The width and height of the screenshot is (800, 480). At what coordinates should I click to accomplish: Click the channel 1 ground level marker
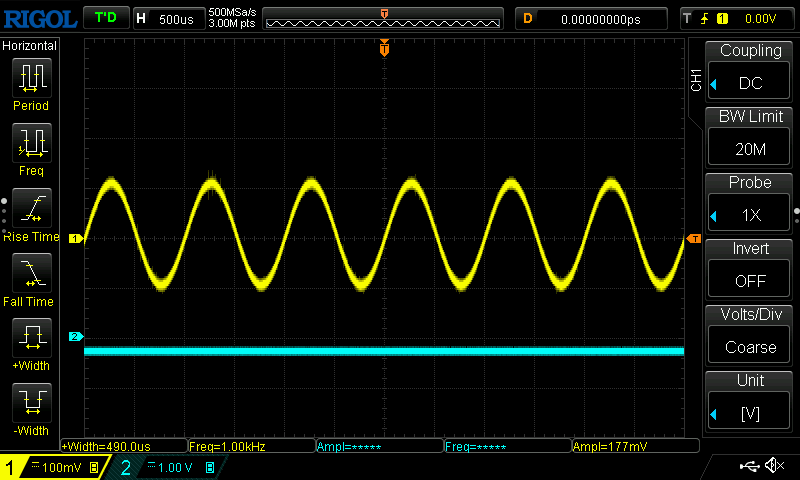click(76, 238)
